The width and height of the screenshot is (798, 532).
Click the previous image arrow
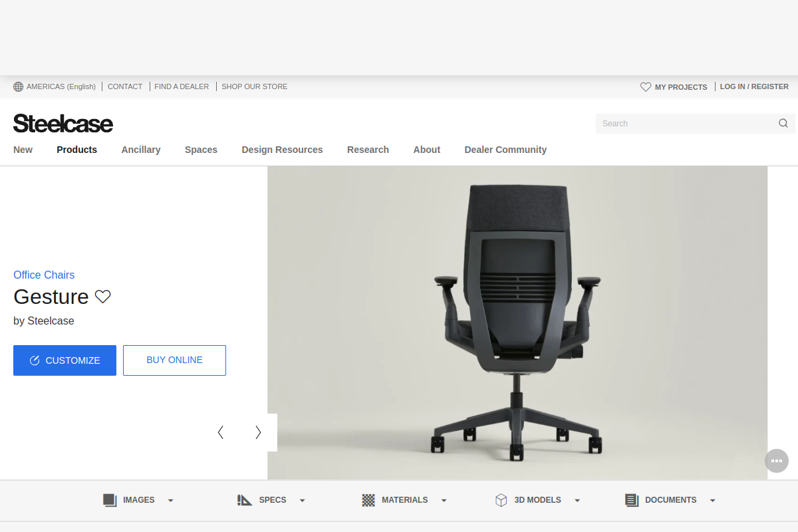221,432
